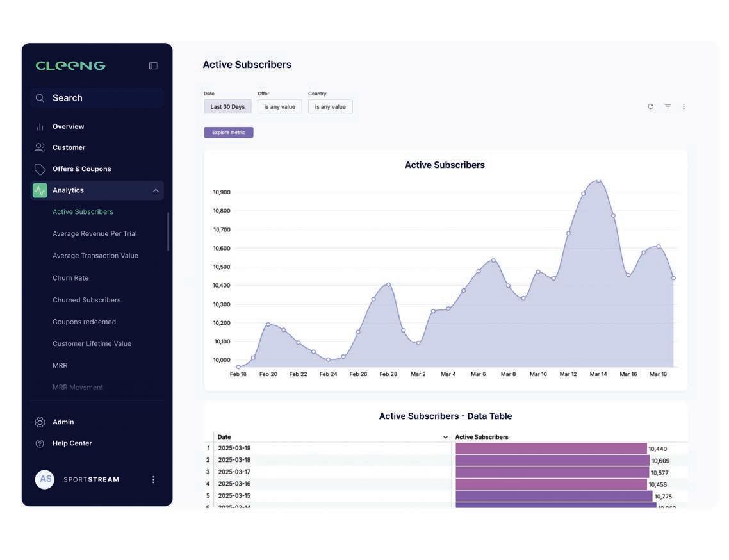Open the SportStream account three-dot menu
The image size is (729, 560).
pos(153,479)
